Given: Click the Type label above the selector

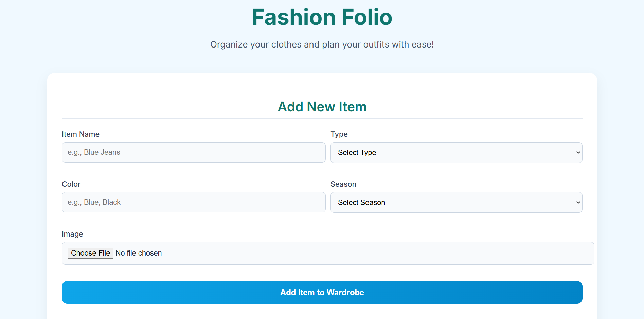Looking at the screenshot, I should tap(339, 134).
